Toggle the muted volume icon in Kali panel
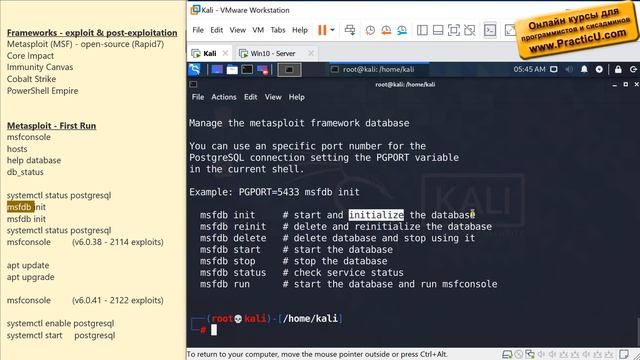640x360 pixels. pos(569,69)
